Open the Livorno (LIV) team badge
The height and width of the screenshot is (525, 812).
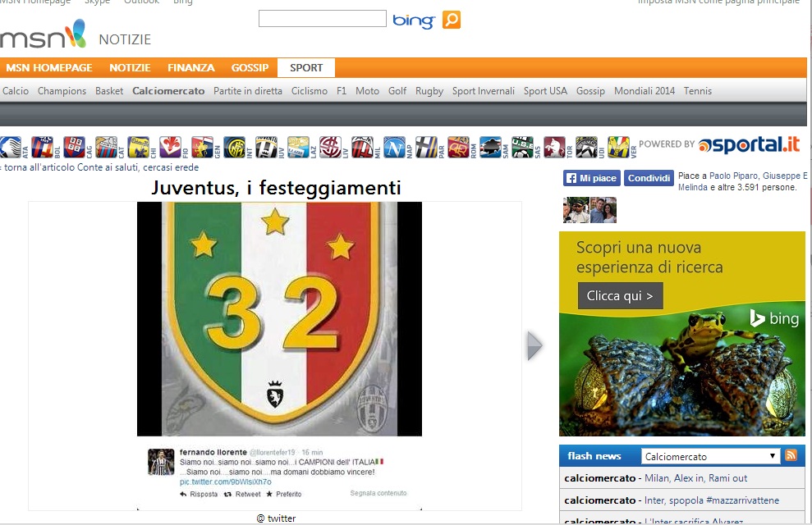click(330, 148)
